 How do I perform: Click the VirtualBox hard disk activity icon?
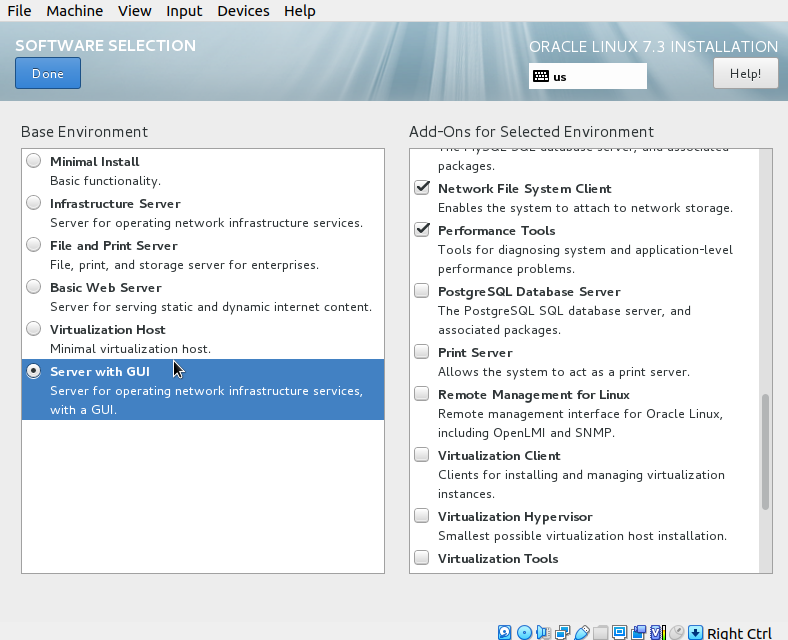point(505,632)
